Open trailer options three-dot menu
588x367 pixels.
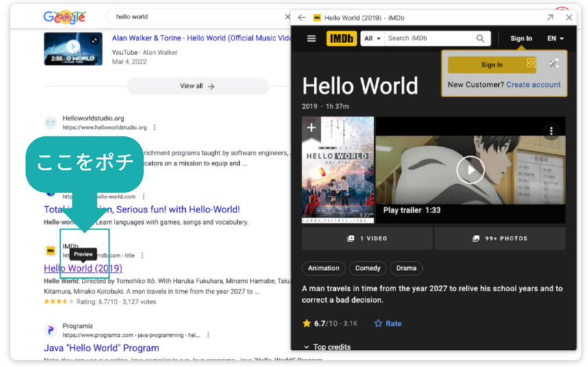[551, 131]
